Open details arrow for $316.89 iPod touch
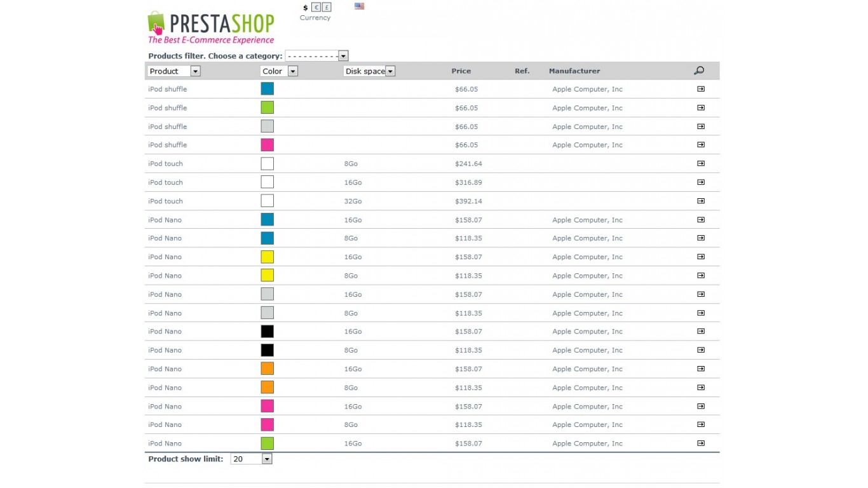 pos(701,182)
